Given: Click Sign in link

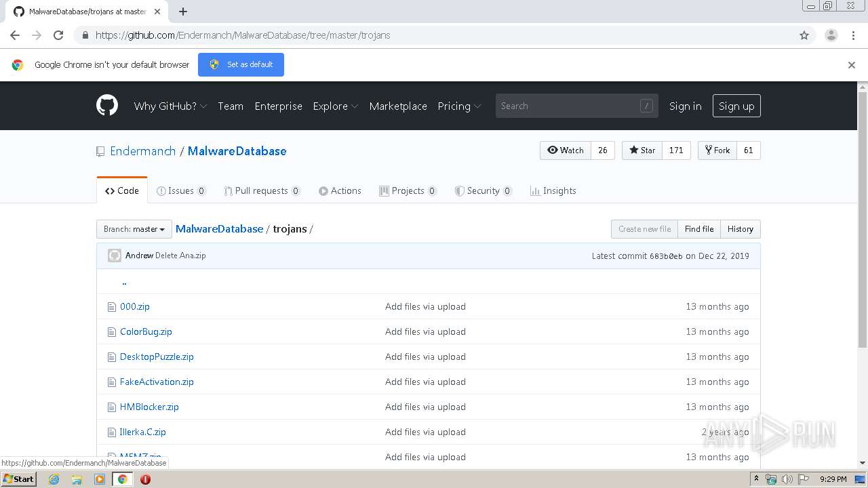Looking at the screenshot, I should click(x=685, y=106).
